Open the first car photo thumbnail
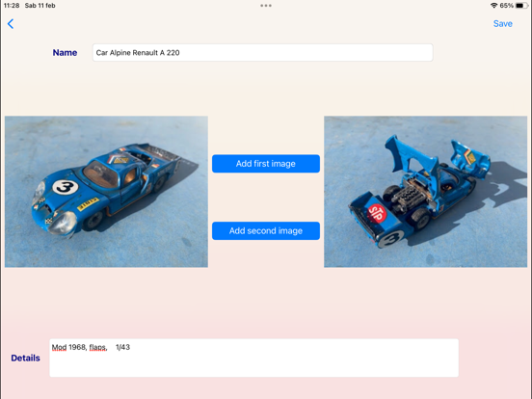532x399 pixels. click(x=106, y=192)
